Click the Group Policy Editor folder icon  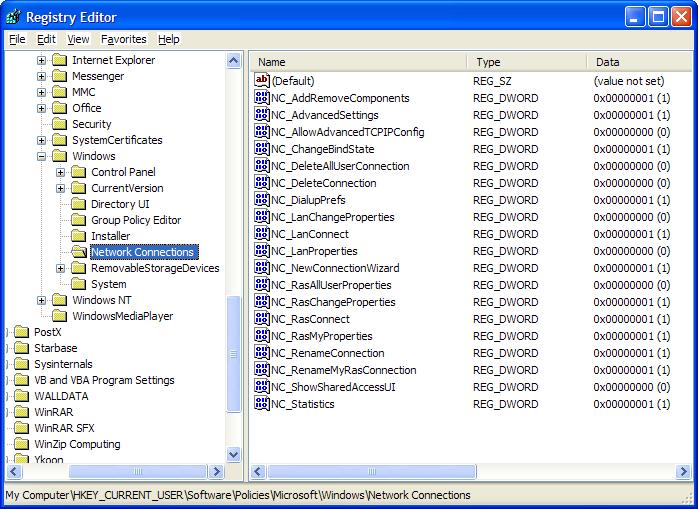point(79,220)
